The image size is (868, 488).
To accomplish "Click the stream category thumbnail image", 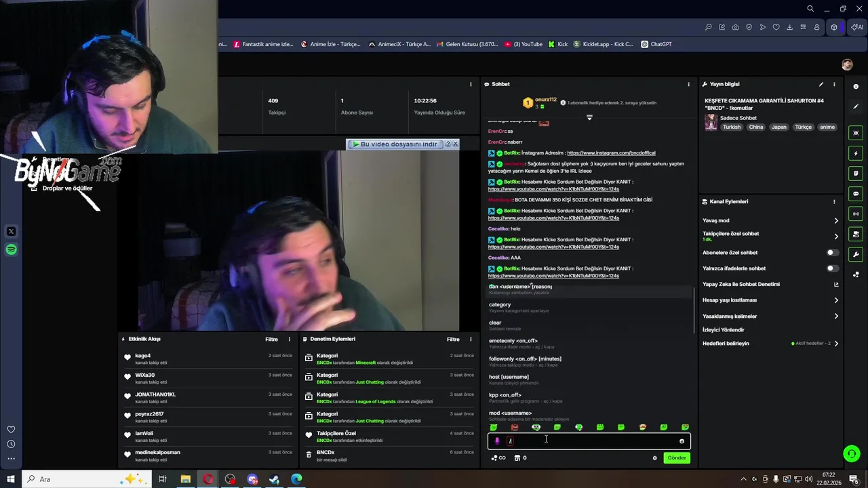I will 711,123.
